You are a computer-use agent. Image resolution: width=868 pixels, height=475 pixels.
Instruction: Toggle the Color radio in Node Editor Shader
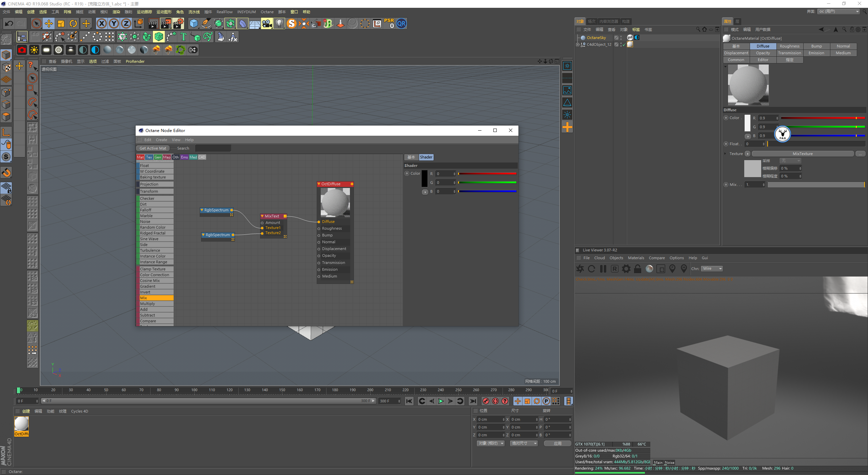tap(407, 173)
